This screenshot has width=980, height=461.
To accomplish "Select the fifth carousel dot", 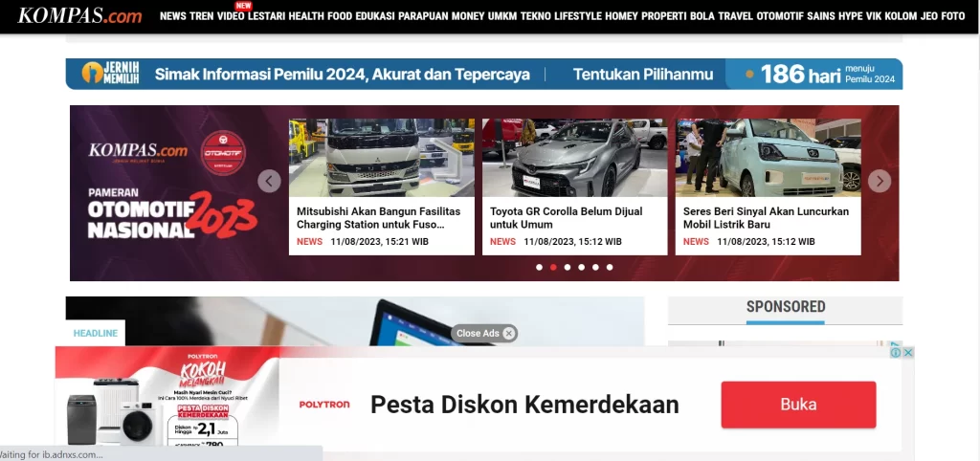I will click(595, 268).
